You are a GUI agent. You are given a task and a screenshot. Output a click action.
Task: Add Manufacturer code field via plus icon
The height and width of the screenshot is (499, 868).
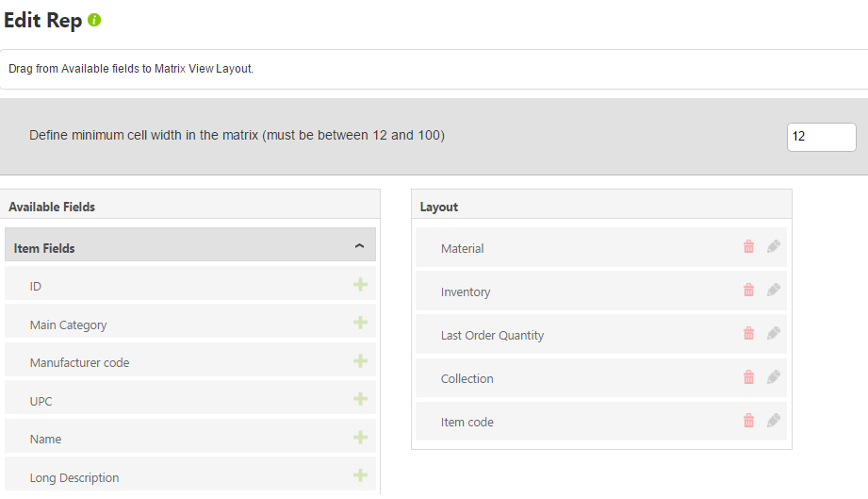(360, 361)
